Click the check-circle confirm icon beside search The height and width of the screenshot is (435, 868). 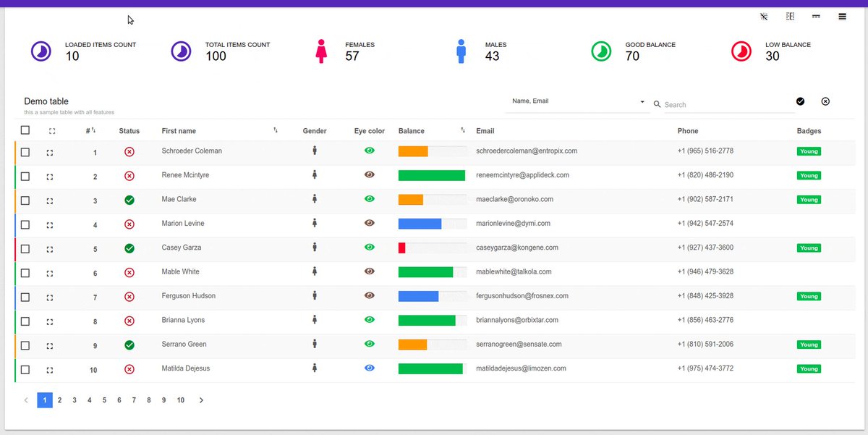pyautogui.click(x=800, y=101)
